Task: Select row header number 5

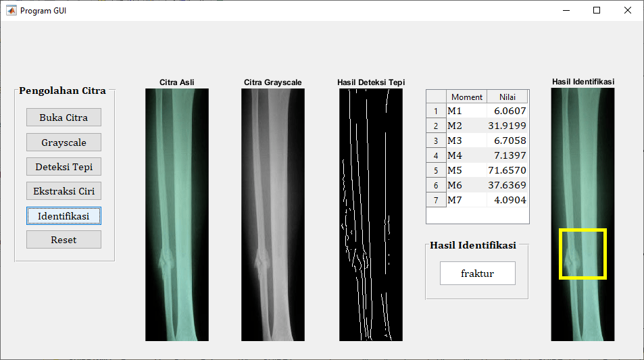Action: 436,170
